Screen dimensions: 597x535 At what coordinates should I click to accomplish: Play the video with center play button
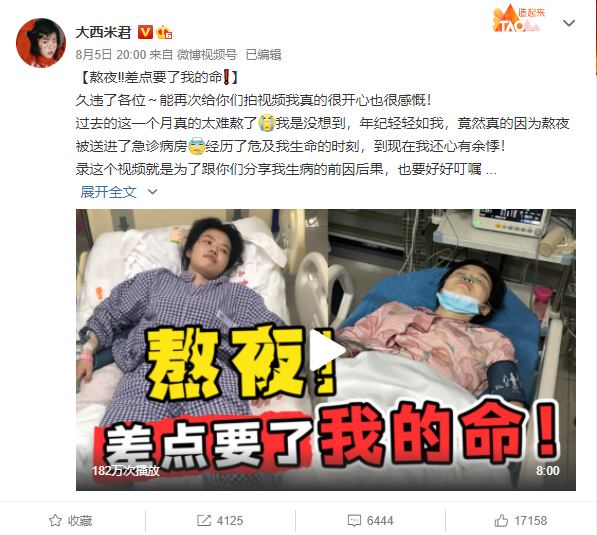[326, 350]
